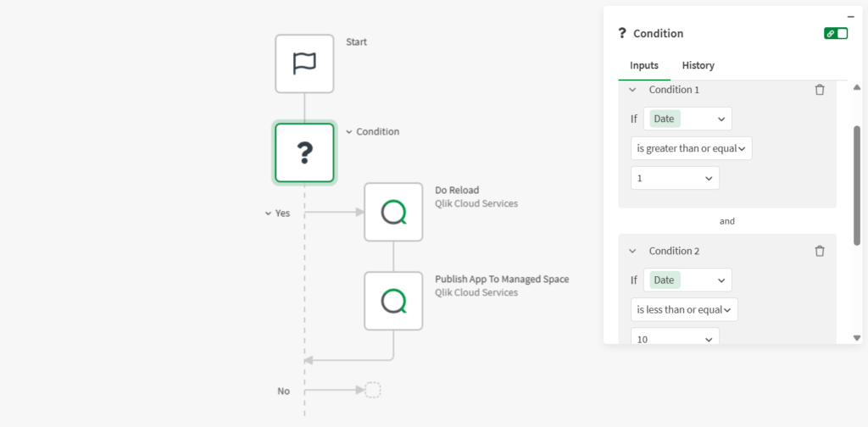
Task: Collapse the Condition 2 section
Action: tap(632, 251)
